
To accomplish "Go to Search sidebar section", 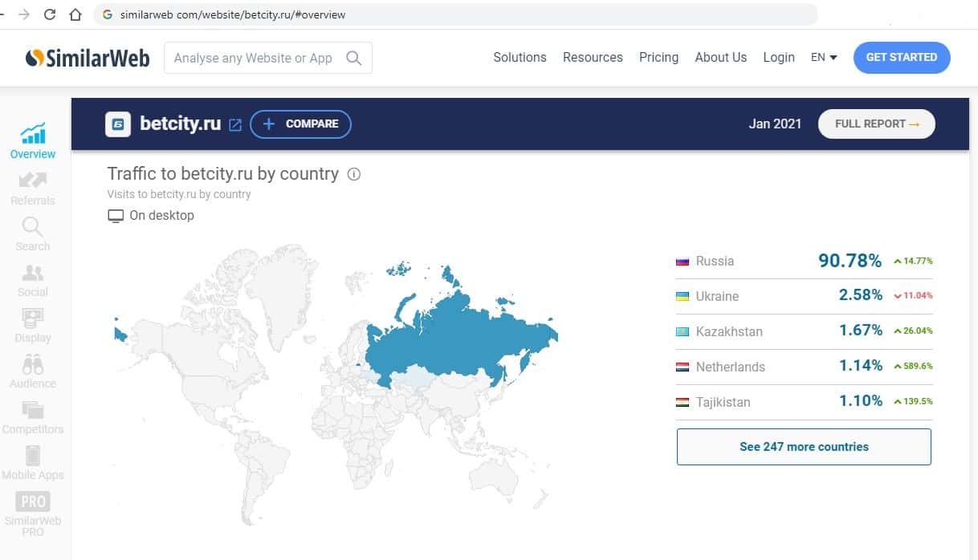I will pyautogui.click(x=33, y=227).
